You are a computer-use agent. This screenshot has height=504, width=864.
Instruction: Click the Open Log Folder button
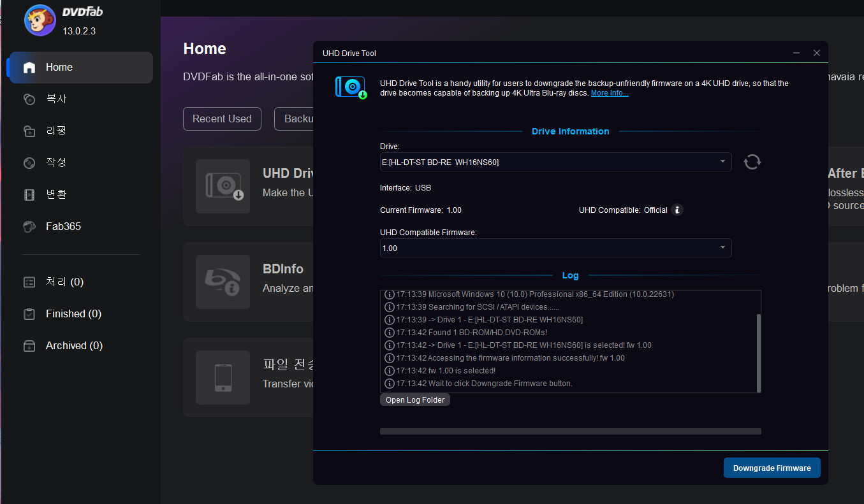coord(415,400)
